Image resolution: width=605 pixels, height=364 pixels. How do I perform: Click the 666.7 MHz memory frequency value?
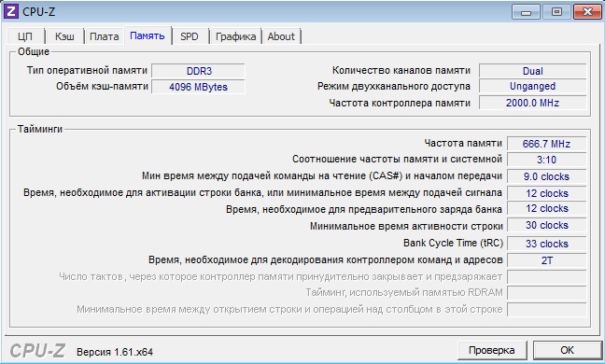click(x=547, y=144)
